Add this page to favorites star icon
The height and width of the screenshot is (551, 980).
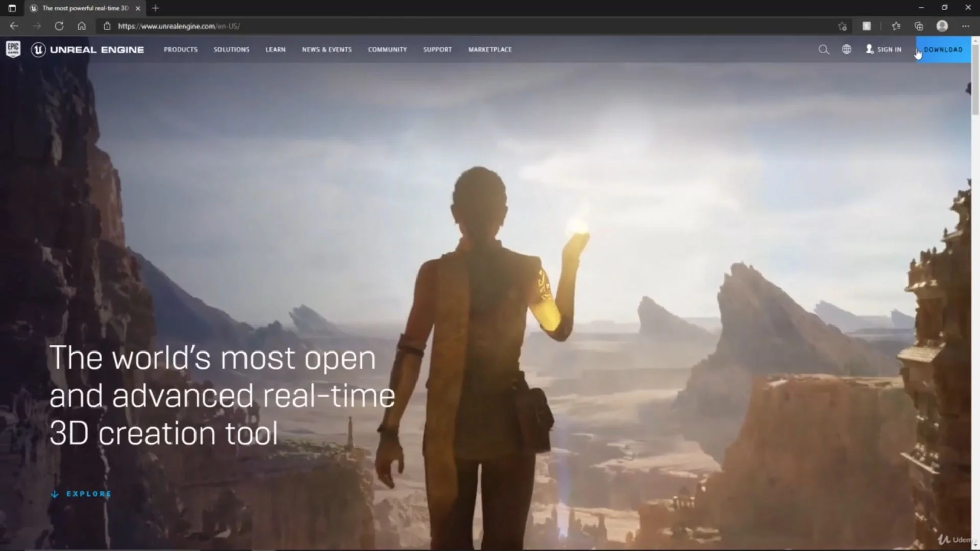point(842,26)
